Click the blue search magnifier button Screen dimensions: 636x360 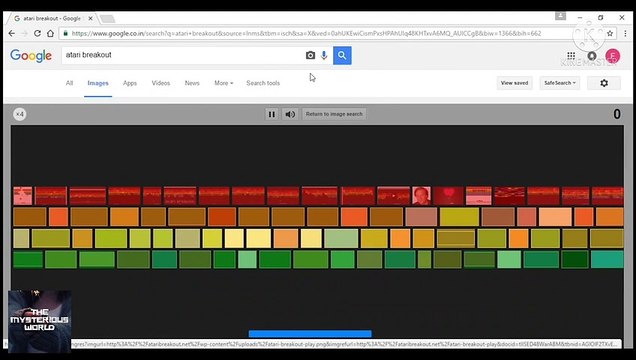point(342,55)
